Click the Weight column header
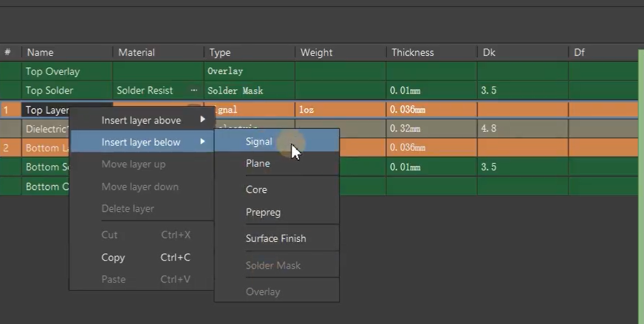 (316, 52)
